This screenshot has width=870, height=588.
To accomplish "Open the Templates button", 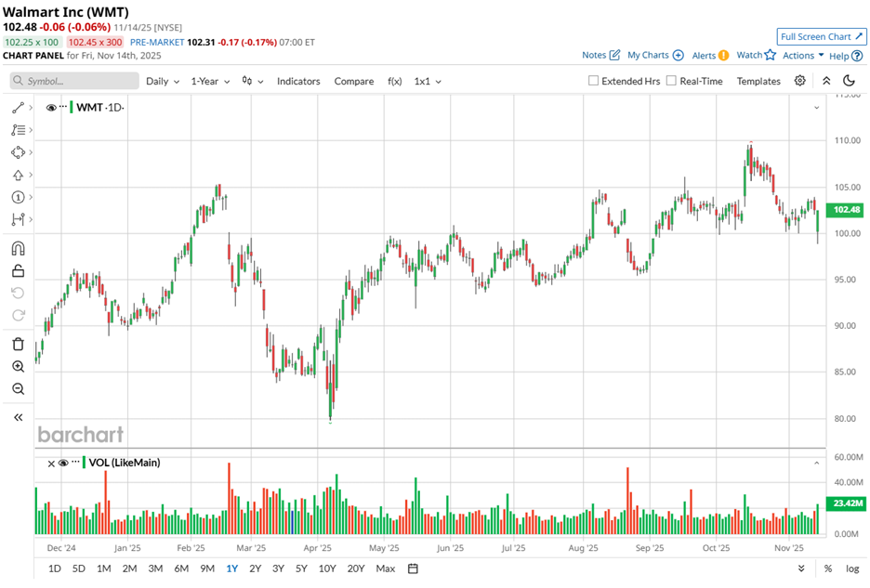I will tap(758, 81).
